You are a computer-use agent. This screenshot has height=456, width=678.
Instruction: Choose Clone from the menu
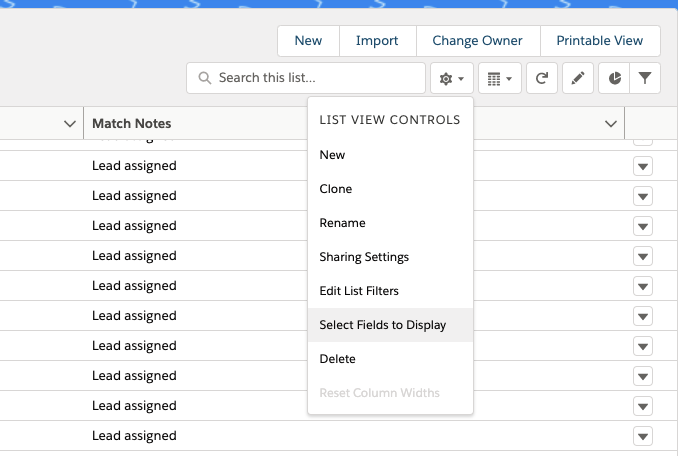[390, 189]
